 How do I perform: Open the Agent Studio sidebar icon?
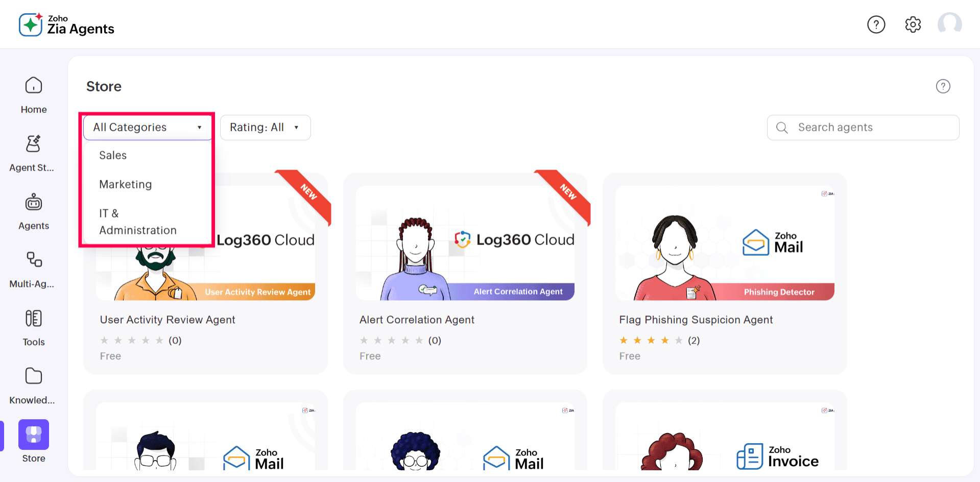click(34, 144)
